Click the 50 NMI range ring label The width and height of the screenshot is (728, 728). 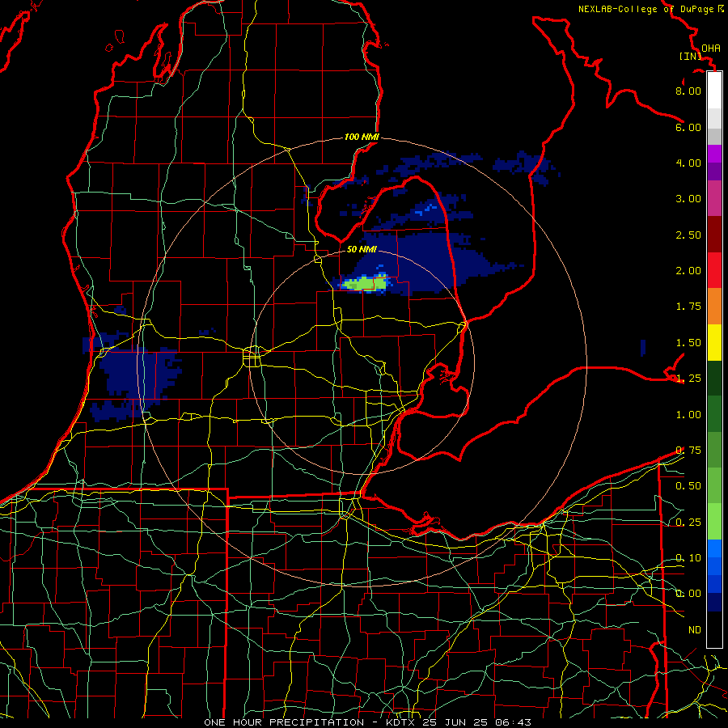tap(362, 249)
